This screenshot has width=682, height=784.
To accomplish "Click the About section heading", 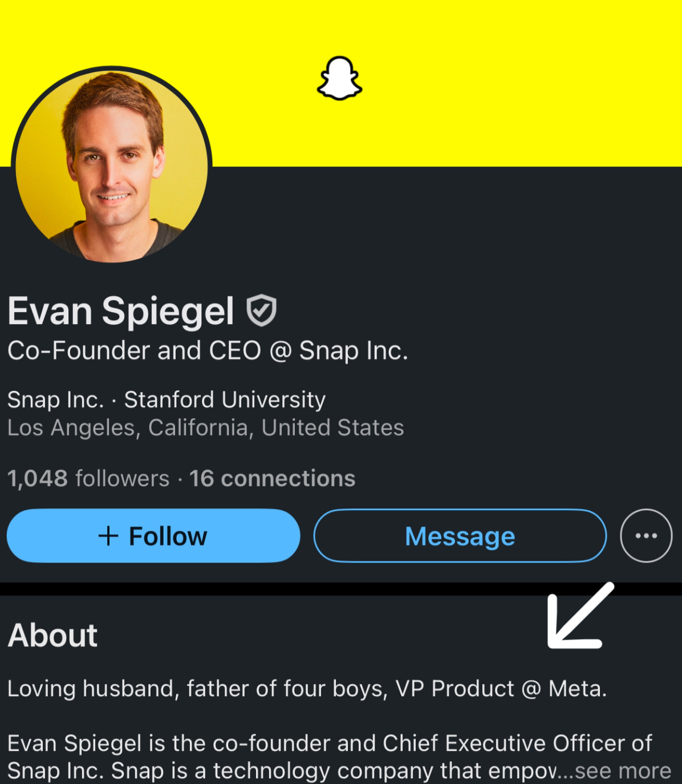I will pos(52,635).
